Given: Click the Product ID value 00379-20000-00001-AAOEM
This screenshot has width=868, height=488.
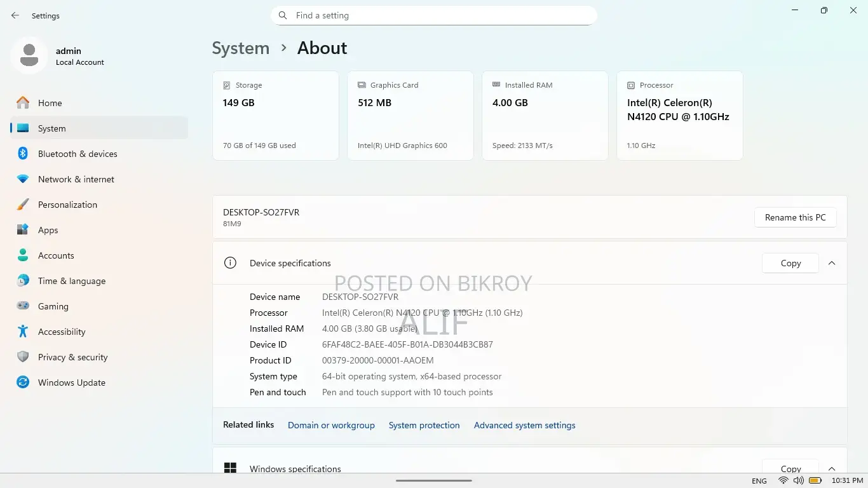Looking at the screenshot, I should 378,360.
